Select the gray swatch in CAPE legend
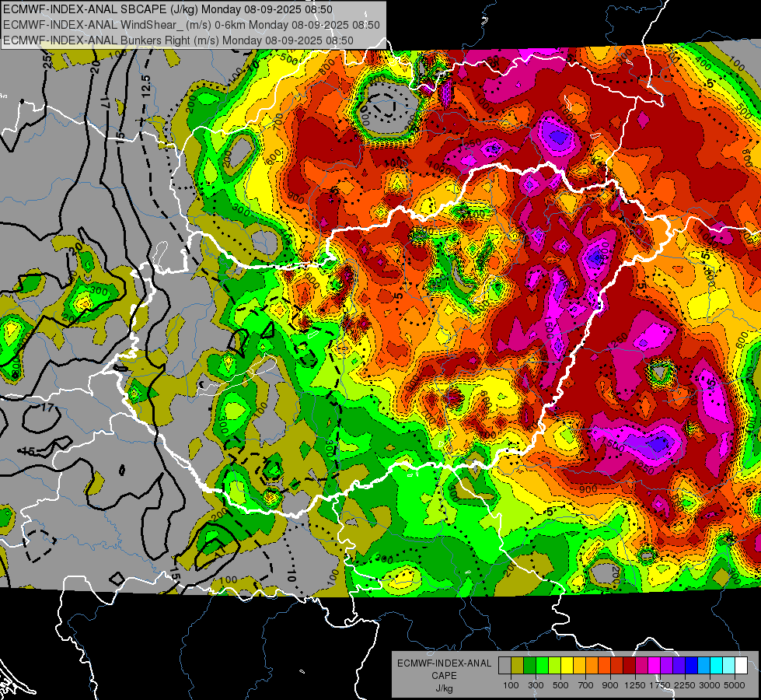This screenshot has width=761, height=700. pyautogui.click(x=504, y=666)
